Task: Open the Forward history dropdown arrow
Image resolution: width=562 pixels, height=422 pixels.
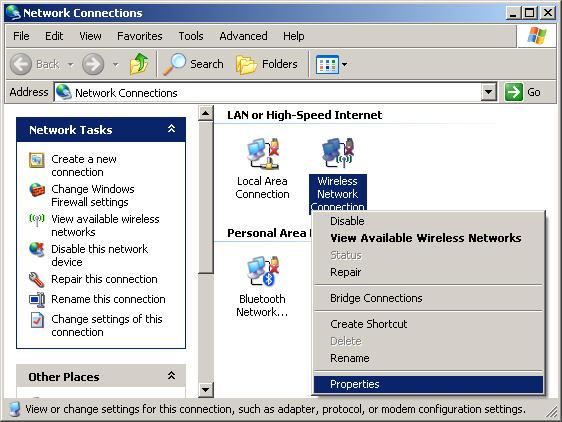Action: pos(115,65)
